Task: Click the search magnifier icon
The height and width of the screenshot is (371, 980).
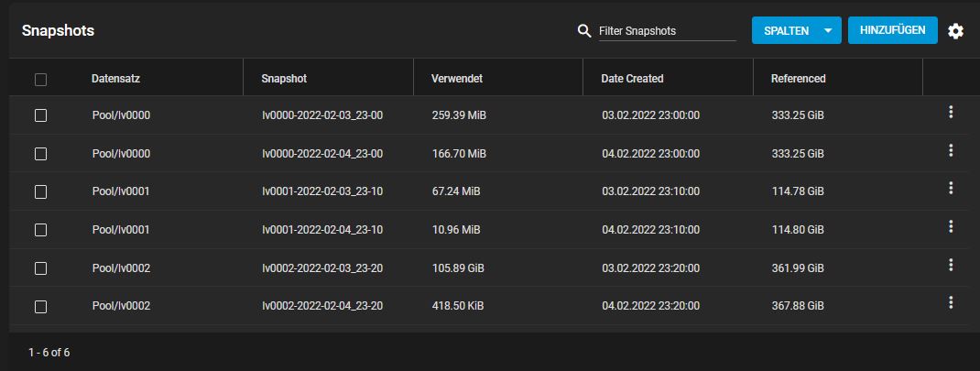Action: point(584,31)
